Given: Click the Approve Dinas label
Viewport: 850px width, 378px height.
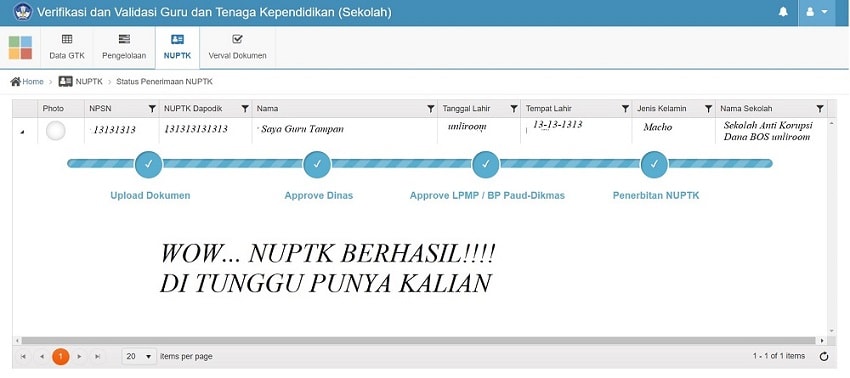Looking at the screenshot, I should coord(319,195).
